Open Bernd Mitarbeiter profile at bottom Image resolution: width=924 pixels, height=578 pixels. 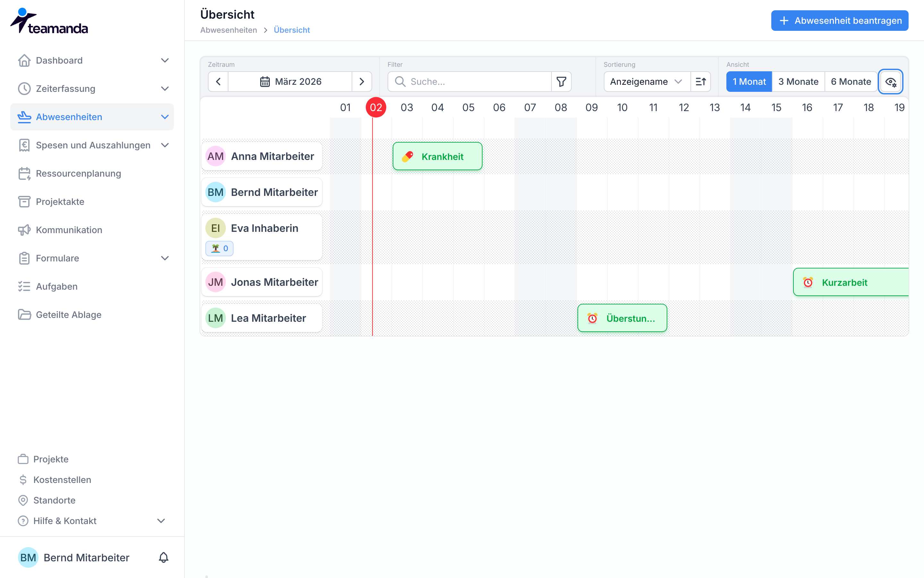tap(74, 558)
